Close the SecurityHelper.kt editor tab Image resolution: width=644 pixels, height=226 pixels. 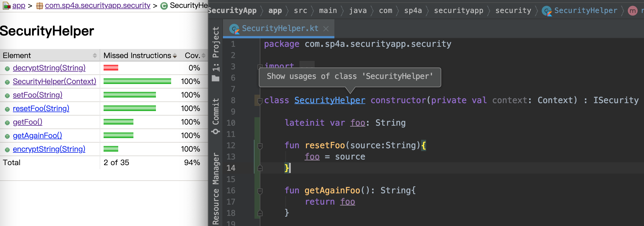click(x=326, y=29)
